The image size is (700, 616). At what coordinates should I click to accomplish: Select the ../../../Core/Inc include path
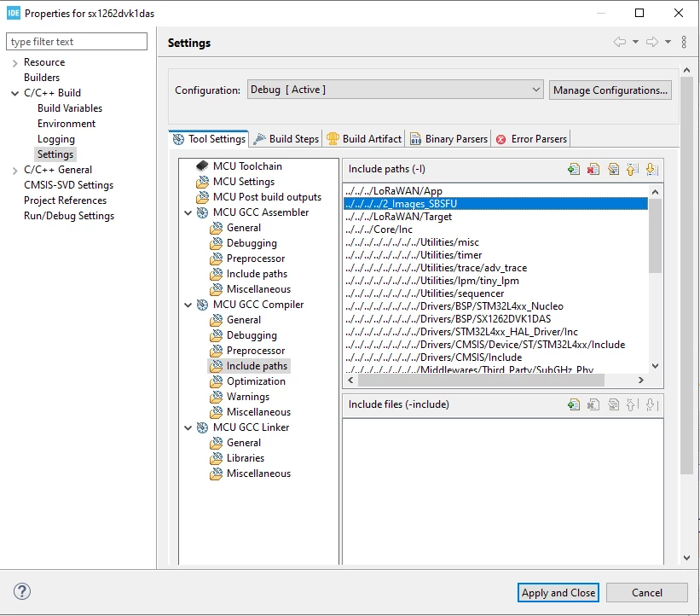(x=379, y=230)
